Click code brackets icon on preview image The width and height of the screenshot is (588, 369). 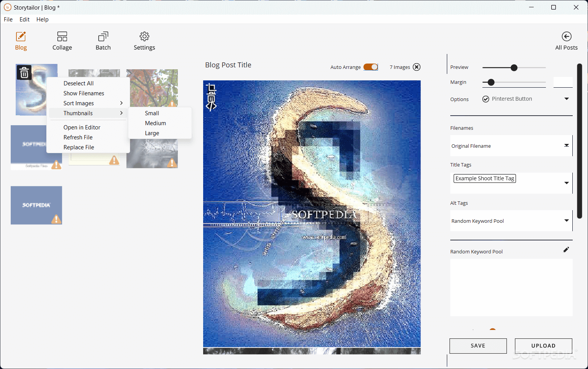coord(211,106)
